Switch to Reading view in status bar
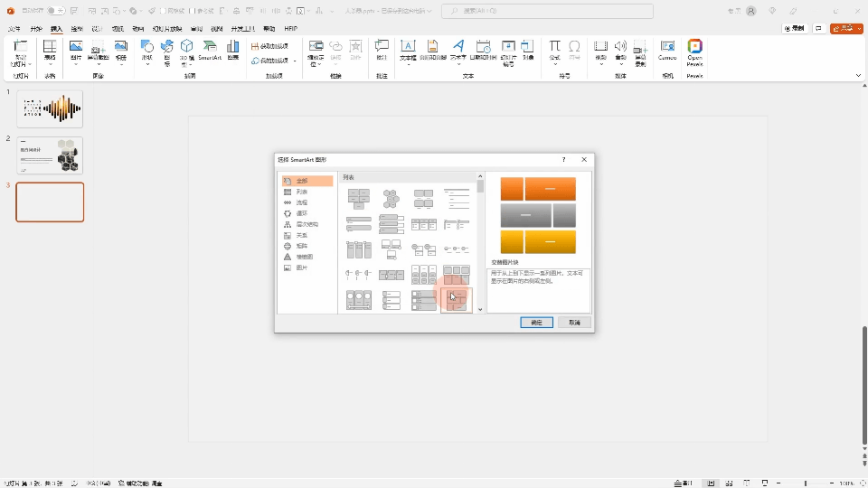Viewport: 868px width, 488px height. (x=747, y=483)
